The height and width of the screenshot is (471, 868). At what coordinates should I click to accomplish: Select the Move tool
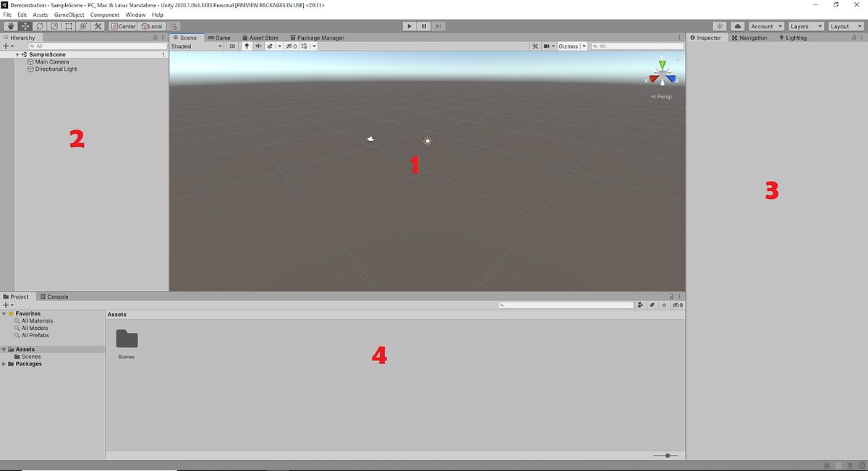click(25, 26)
